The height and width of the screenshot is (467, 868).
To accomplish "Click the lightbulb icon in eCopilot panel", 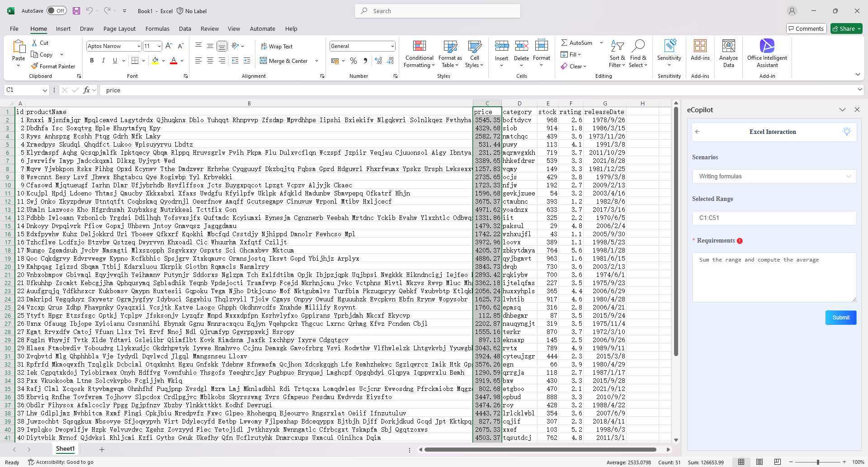I will click(846, 132).
